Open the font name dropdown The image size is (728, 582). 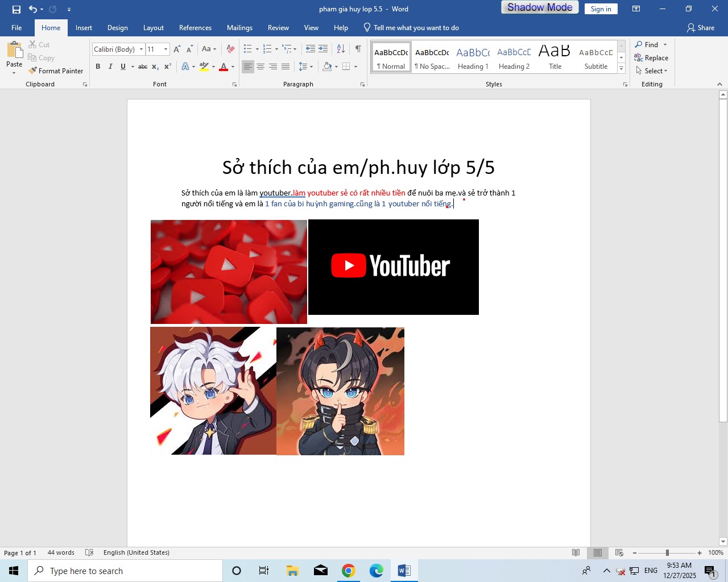141,49
